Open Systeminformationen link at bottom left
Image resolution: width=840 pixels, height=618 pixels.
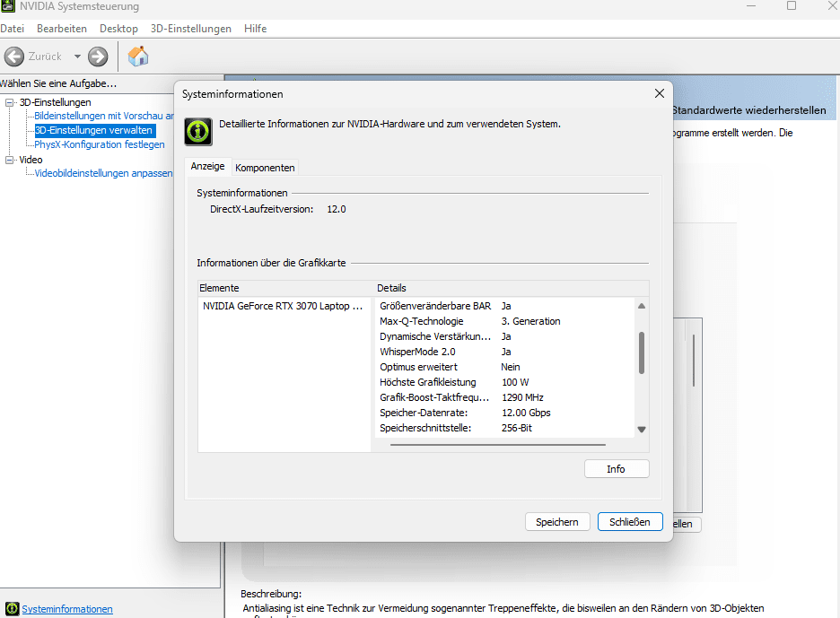[x=67, y=609]
